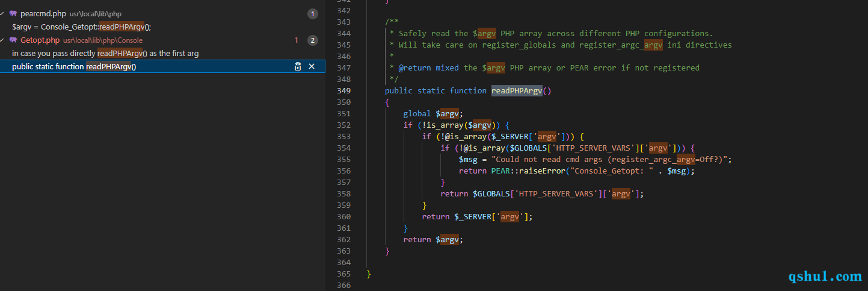Click the line "return $_SERVER['argv'];"
This screenshot has height=291, width=868.
477,216
